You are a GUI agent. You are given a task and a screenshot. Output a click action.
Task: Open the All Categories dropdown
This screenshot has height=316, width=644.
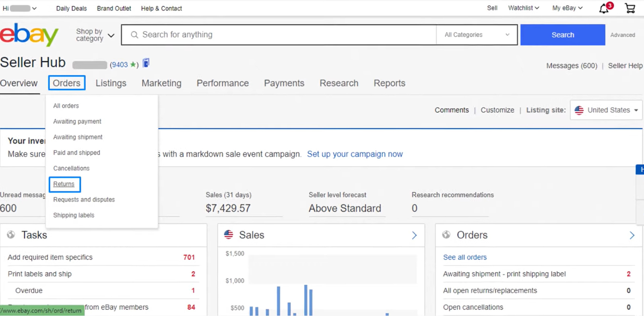pyautogui.click(x=477, y=35)
